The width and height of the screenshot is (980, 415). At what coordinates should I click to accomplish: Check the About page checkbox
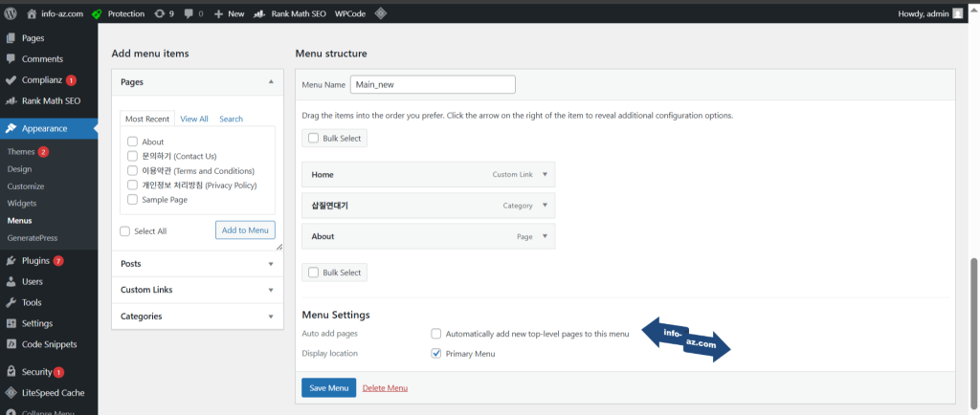133,142
